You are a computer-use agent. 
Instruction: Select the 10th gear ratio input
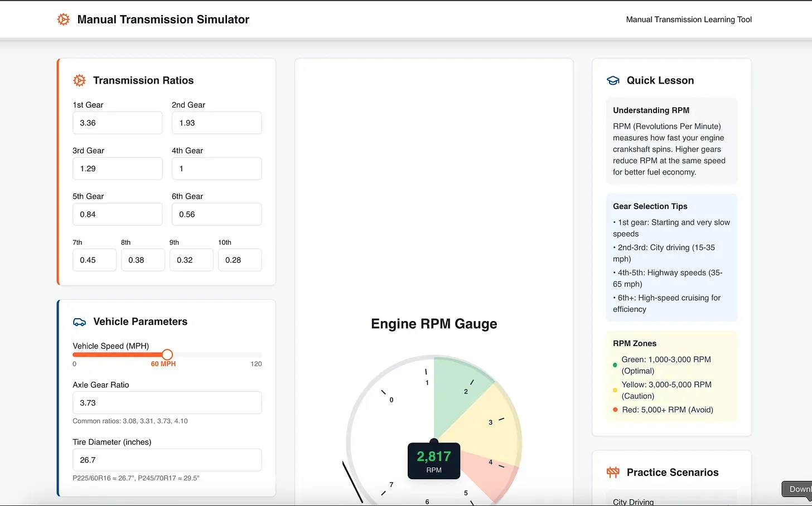pos(240,260)
